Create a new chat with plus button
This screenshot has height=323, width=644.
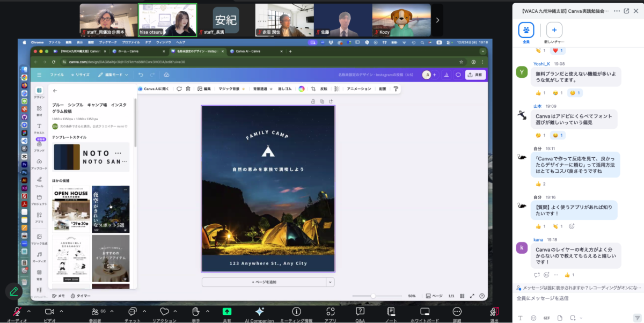[554, 30]
